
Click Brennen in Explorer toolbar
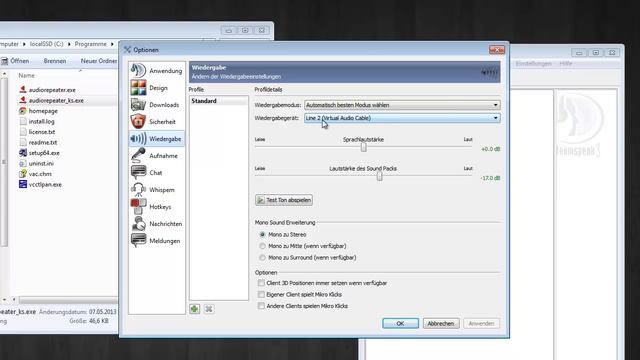coord(55,61)
